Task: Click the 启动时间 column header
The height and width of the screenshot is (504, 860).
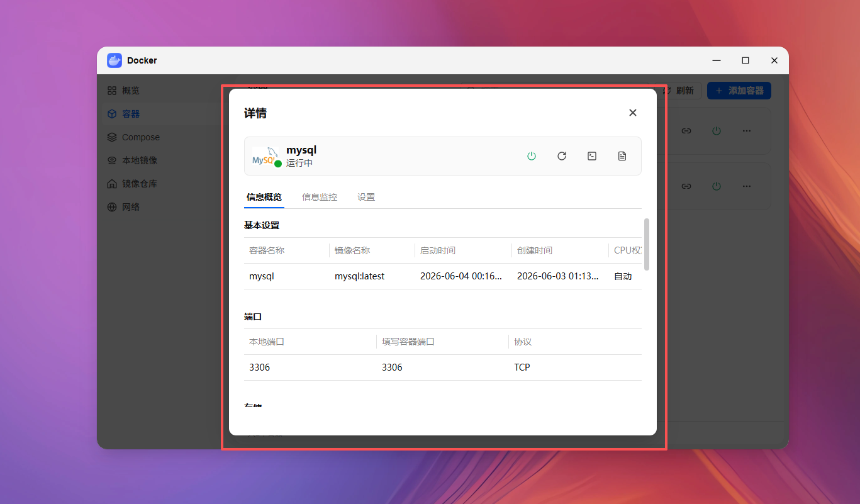Action: pos(438,250)
